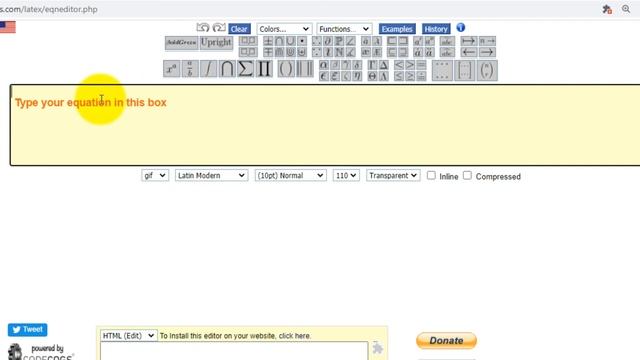The height and width of the screenshot is (360, 640).
Task: Insert the parentheses brackets template
Action: [x=286, y=69]
